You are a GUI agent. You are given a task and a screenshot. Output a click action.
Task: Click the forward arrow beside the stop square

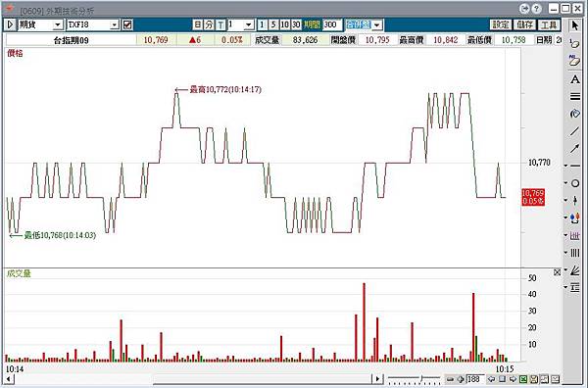pos(513,379)
